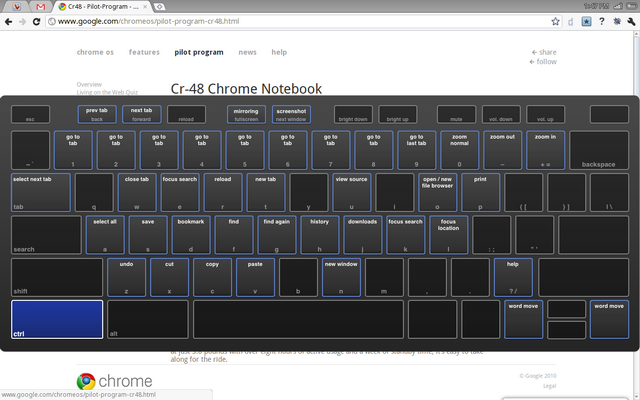
Task: Click the focus location l key
Action: [449, 235]
